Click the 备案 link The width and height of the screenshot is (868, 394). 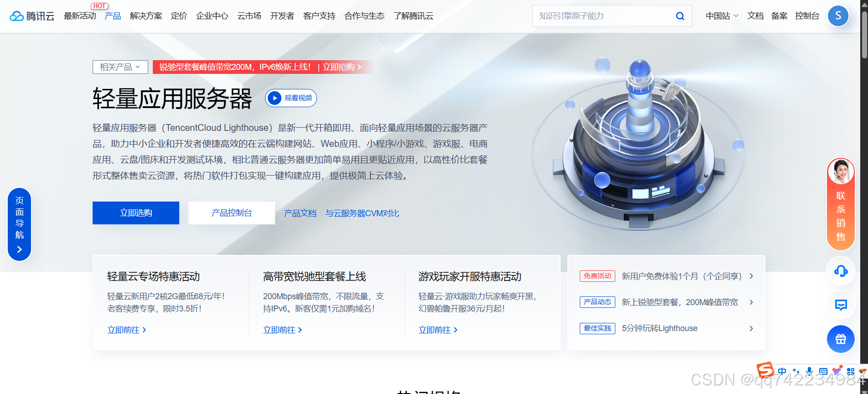[x=779, y=16]
